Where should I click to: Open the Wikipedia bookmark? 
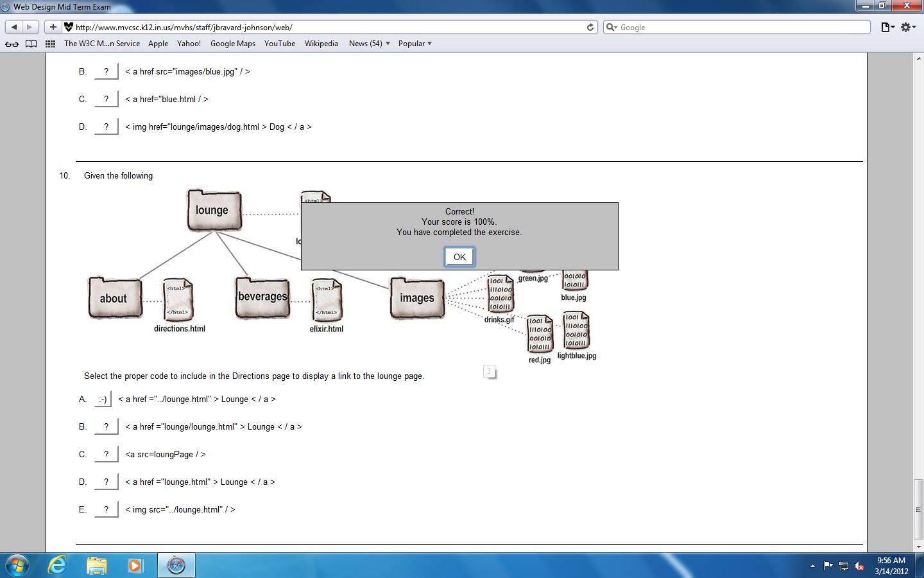[x=321, y=44]
